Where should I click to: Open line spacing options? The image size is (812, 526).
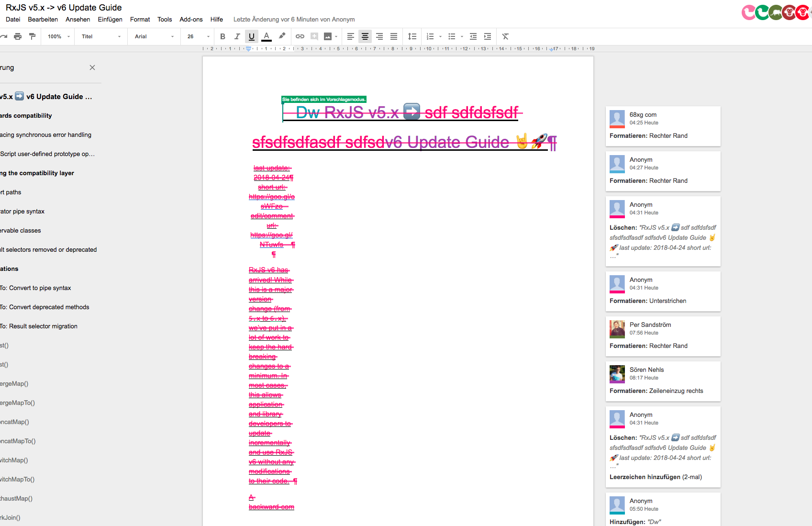point(412,36)
